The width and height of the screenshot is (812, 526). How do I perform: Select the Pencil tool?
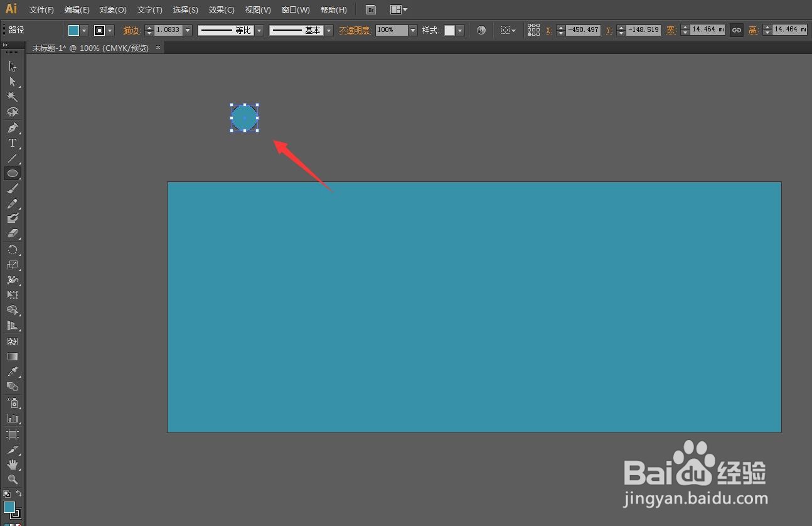13,203
